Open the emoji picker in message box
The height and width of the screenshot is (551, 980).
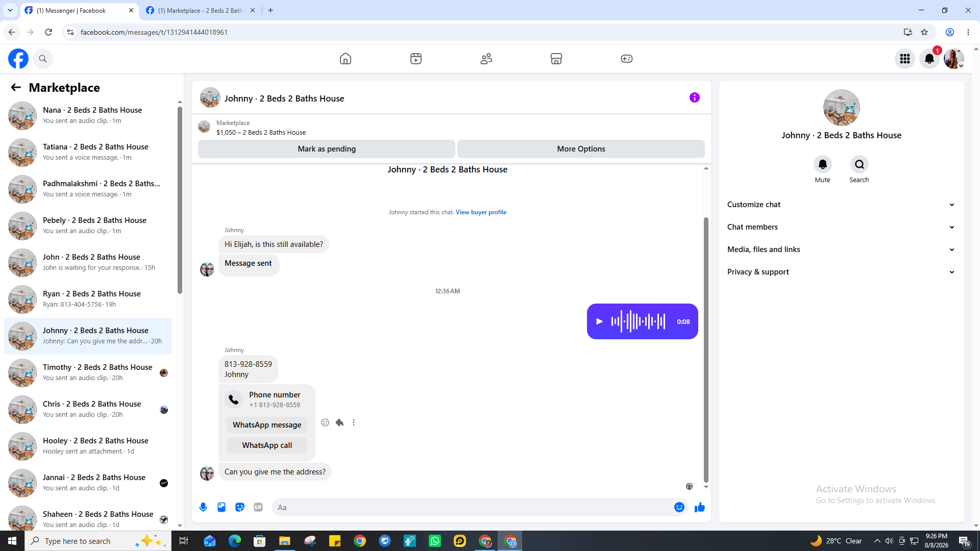(x=679, y=507)
